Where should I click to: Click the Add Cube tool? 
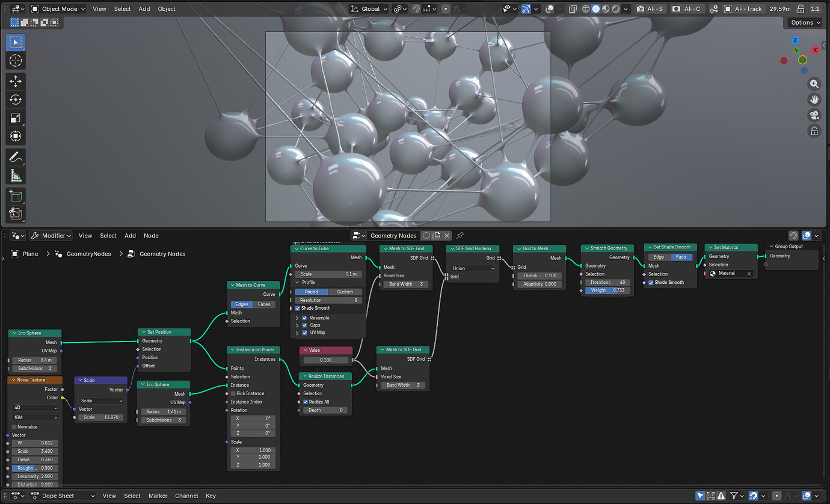16,196
